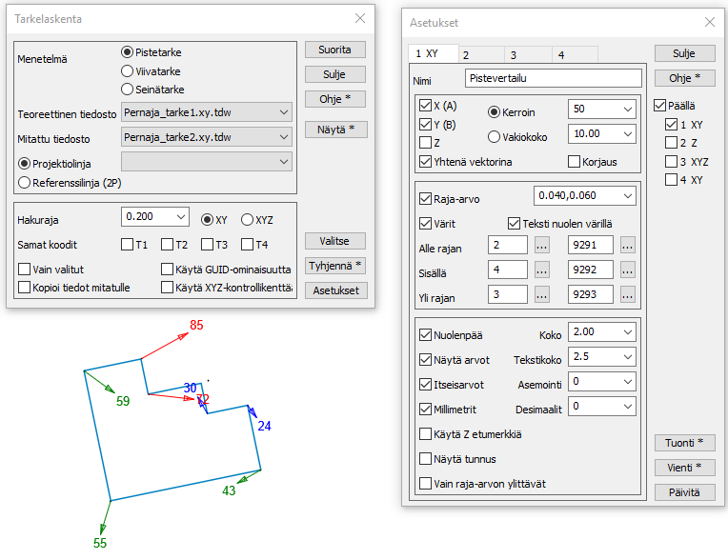Select the XYZ search mode radio button
This screenshot has width=728, height=560.
coord(247,218)
